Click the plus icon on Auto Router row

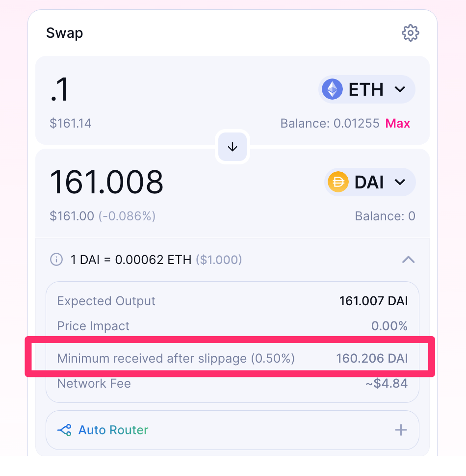(401, 430)
